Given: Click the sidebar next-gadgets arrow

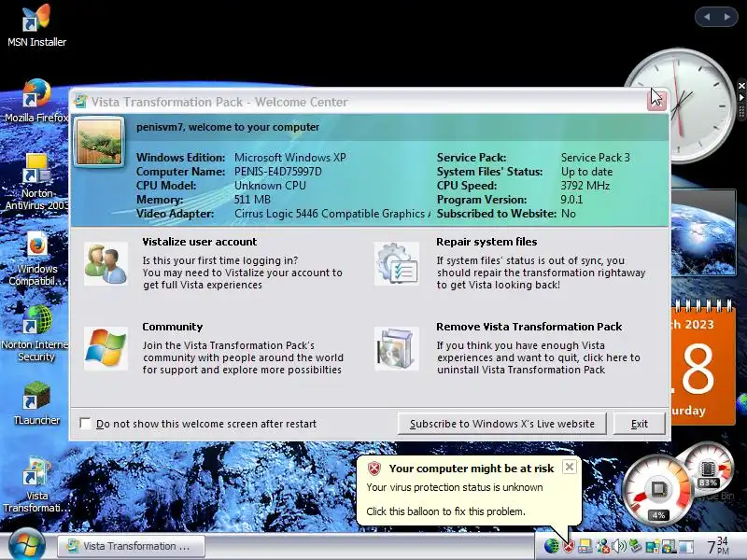Looking at the screenshot, I should tap(727, 17).
